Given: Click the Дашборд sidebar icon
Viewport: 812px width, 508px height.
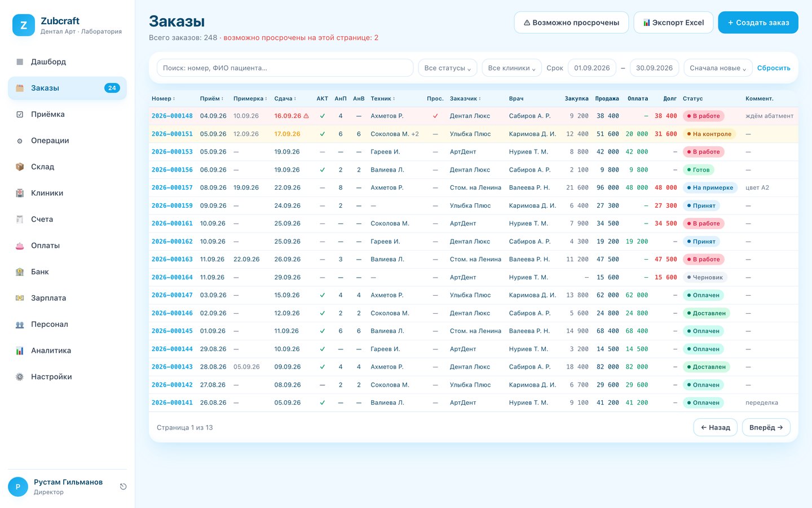Looking at the screenshot, I should (x=20, y=62).
